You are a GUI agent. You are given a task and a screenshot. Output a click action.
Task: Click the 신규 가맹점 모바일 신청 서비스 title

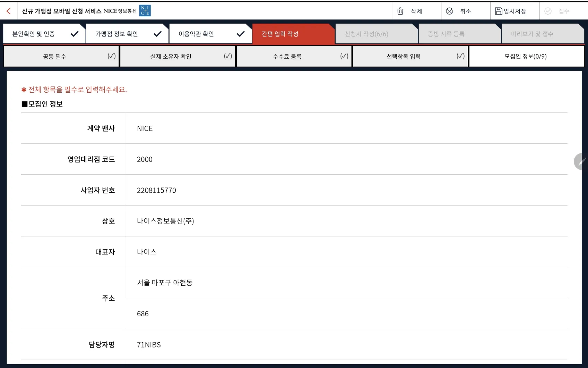click(x=62, y=11)
